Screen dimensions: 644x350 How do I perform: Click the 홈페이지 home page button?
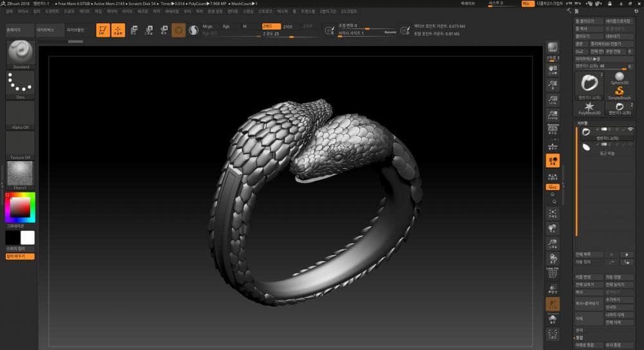20,30
